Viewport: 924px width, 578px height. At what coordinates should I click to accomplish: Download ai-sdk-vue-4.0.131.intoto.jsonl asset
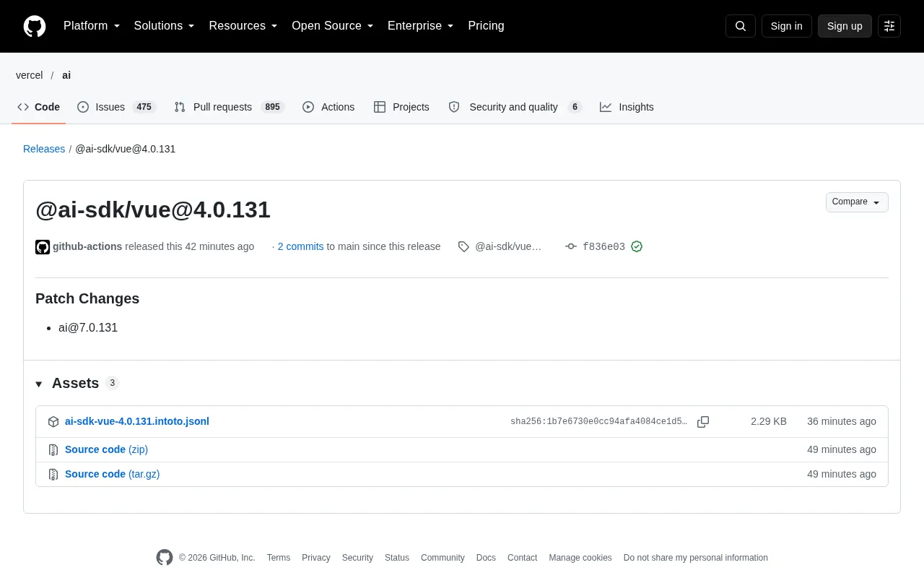click(137, 421)
